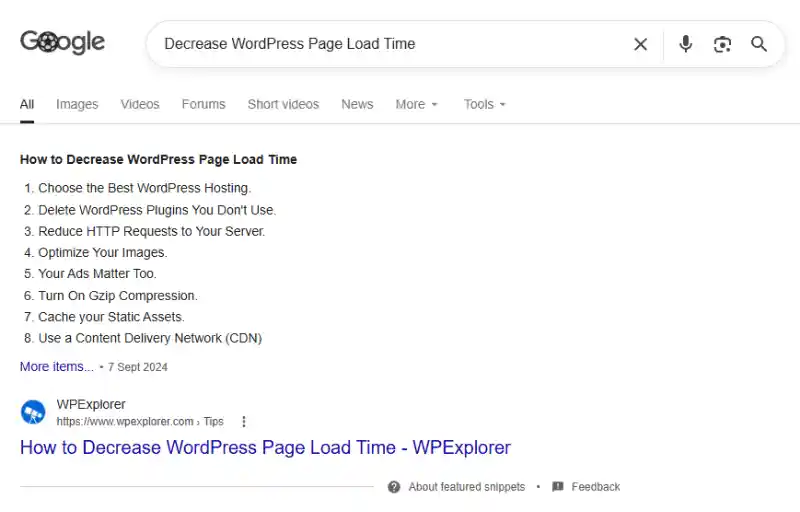Open About featured snippets link
The height and width of the screenshot is (512, 800).
(x=466, y=487)
